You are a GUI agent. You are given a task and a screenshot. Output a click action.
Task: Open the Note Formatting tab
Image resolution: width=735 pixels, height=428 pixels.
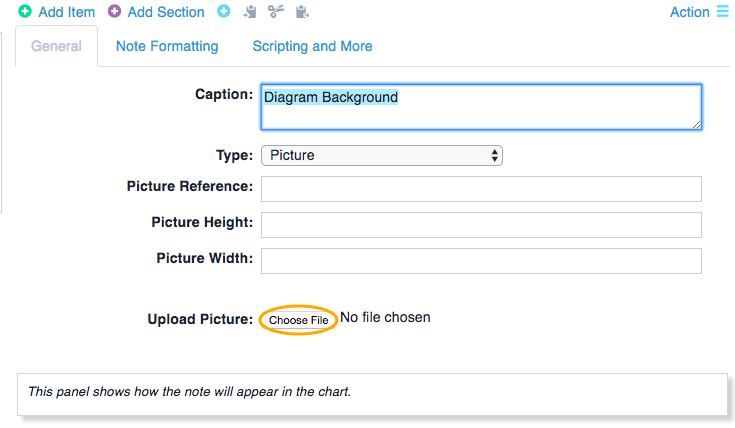(x=167, y=46)
